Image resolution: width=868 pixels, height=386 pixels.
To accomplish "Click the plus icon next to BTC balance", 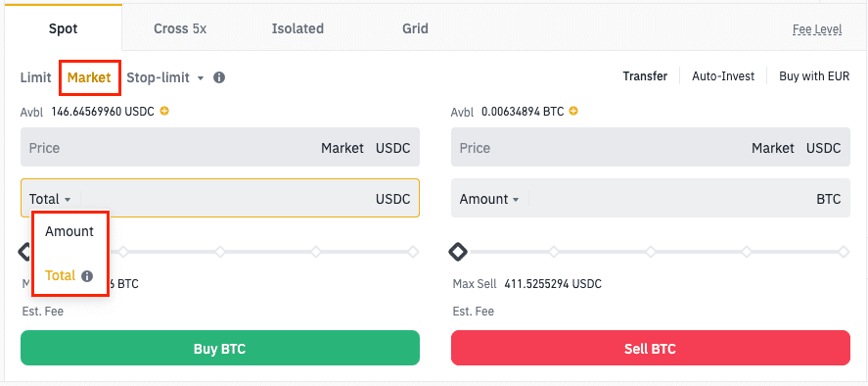I will (x=573, y=111).
